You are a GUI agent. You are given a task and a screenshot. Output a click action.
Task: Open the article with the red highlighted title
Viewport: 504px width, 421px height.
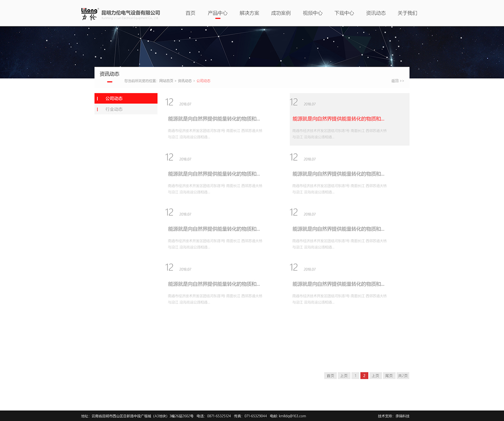tap(338, 119)
